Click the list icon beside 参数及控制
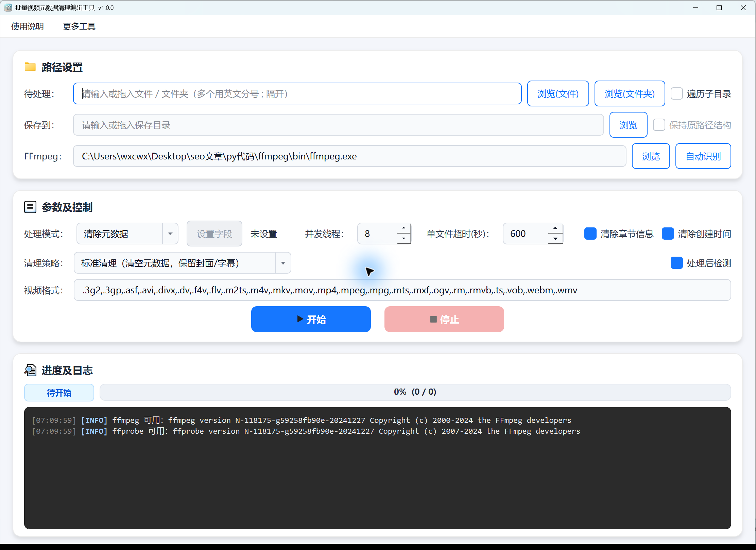 point(30,207)
